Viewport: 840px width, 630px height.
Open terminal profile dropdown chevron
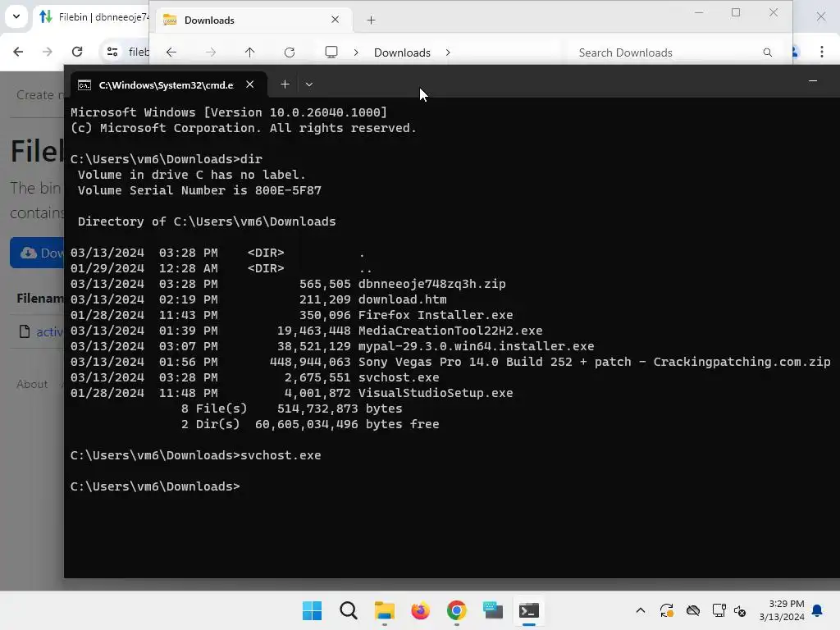(x=309, y=84)
